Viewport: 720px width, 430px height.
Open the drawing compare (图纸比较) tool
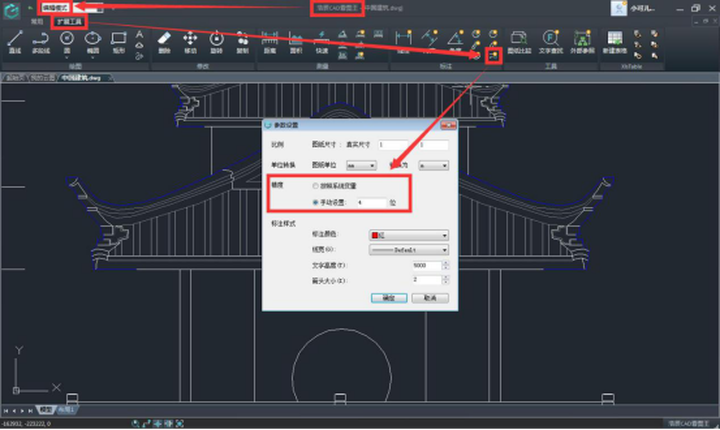click(519, 42)
